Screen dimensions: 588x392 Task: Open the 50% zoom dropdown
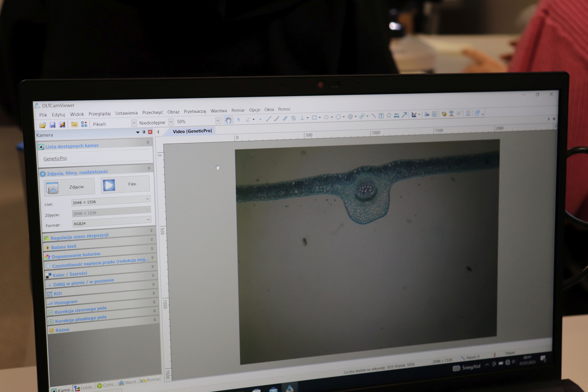tap(218, 121)
